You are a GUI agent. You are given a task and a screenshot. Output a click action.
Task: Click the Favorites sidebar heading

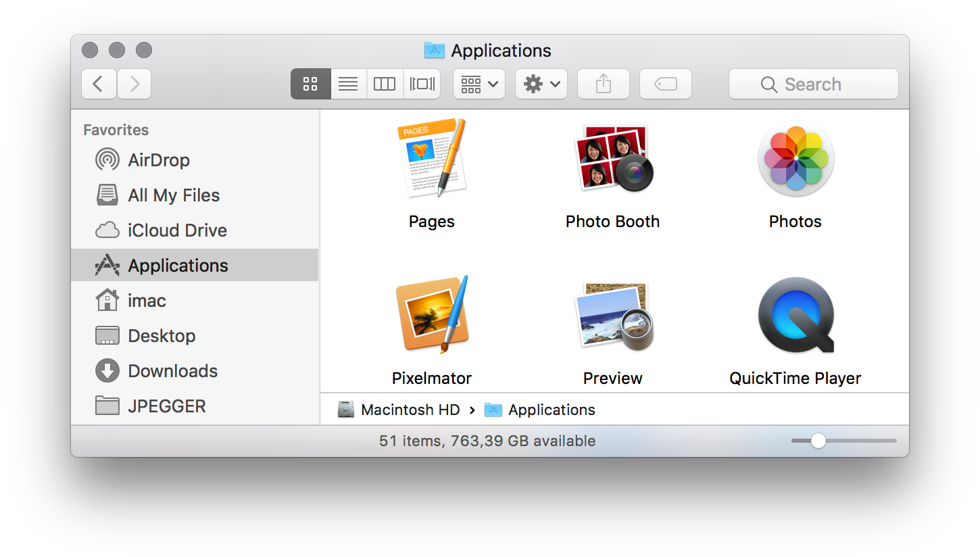pos(116,130)
